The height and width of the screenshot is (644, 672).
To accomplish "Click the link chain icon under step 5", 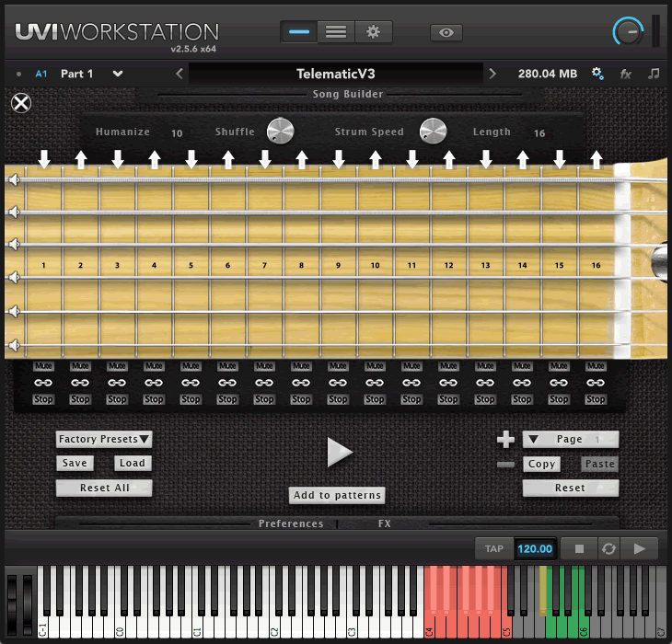I will coord(191,382).
